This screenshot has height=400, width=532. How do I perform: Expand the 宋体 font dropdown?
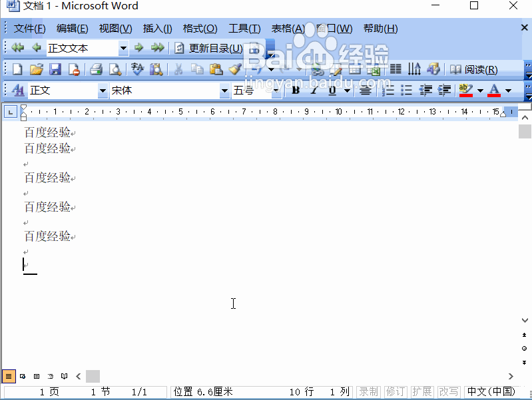(x=224, y=91)
